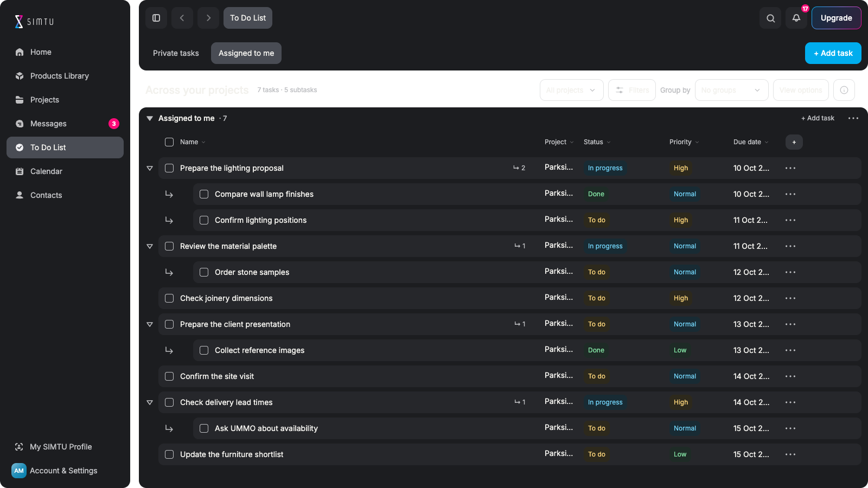Viewport: 868px width, 488px height.
Task: Switch to the Private tasks tab
Action: click(x=176, y=53)
